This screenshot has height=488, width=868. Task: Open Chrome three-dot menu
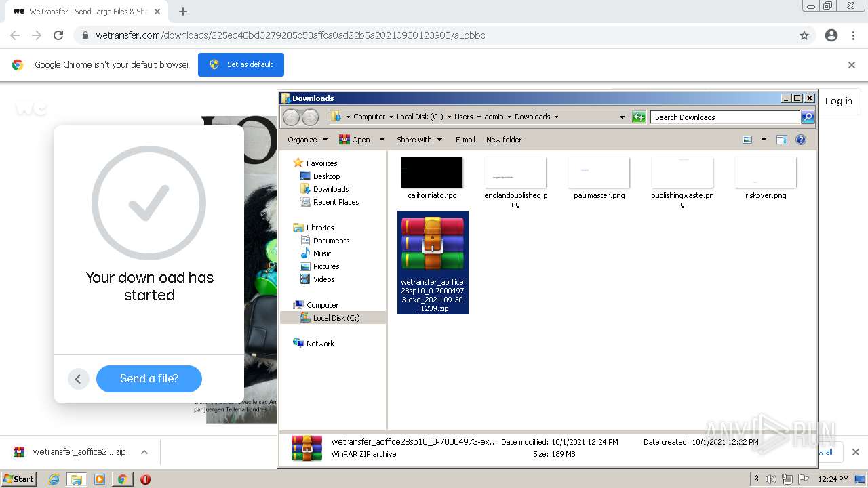pyautogui.click(x=853, y=35)
